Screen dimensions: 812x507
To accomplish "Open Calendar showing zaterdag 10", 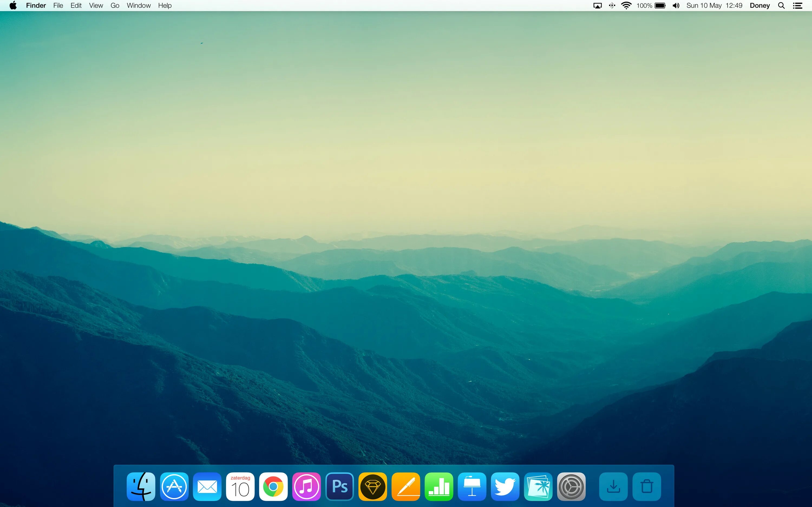I will (x=240, y=486).
